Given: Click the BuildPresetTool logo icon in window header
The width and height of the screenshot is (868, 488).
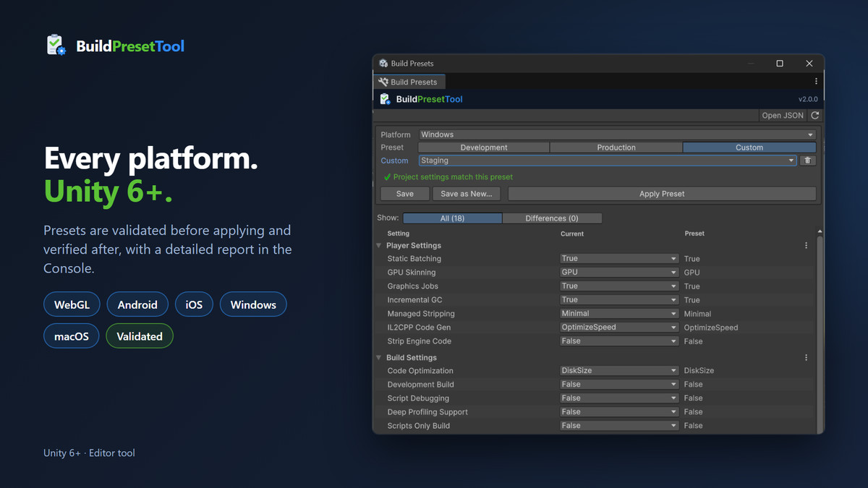Looking at the screenshot, I should pyautogui.click(x=385, y=99).
